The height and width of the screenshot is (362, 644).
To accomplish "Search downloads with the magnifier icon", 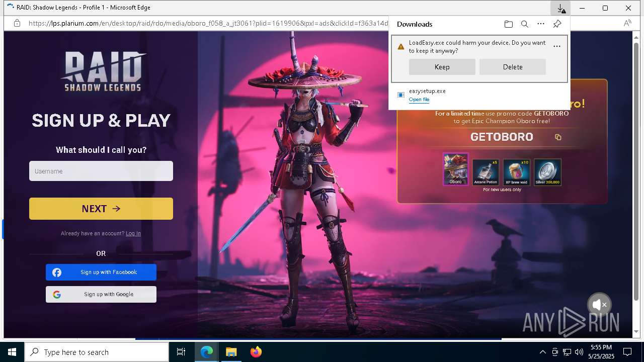I will coord(525,24).
